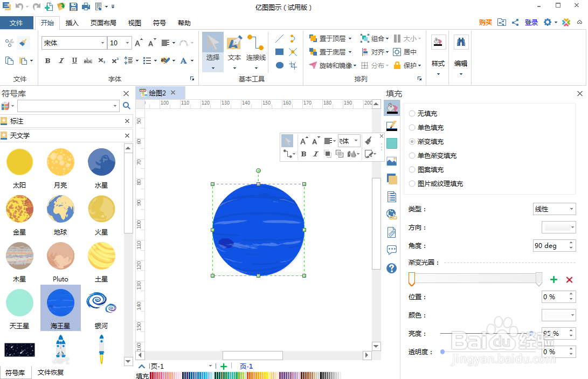Click the transparency slider handle
This screenshot has width=588, height=379.
click(x=442, y=352)
